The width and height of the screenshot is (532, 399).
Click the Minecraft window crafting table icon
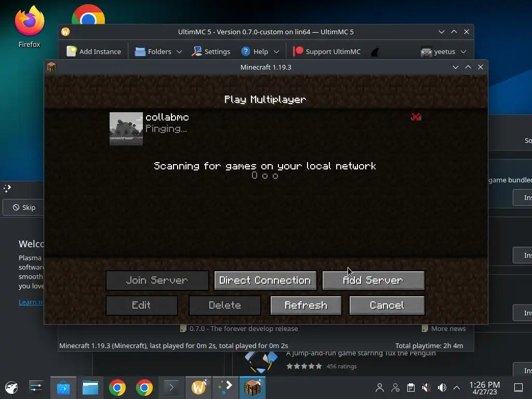(x=51, y=67)
